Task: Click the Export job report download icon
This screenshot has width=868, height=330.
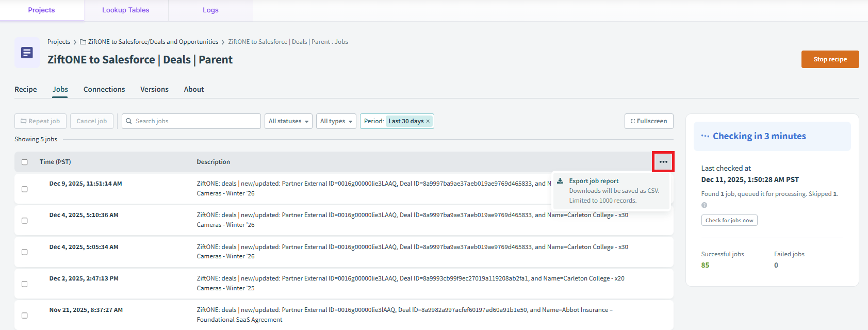Action: [560, 181]
